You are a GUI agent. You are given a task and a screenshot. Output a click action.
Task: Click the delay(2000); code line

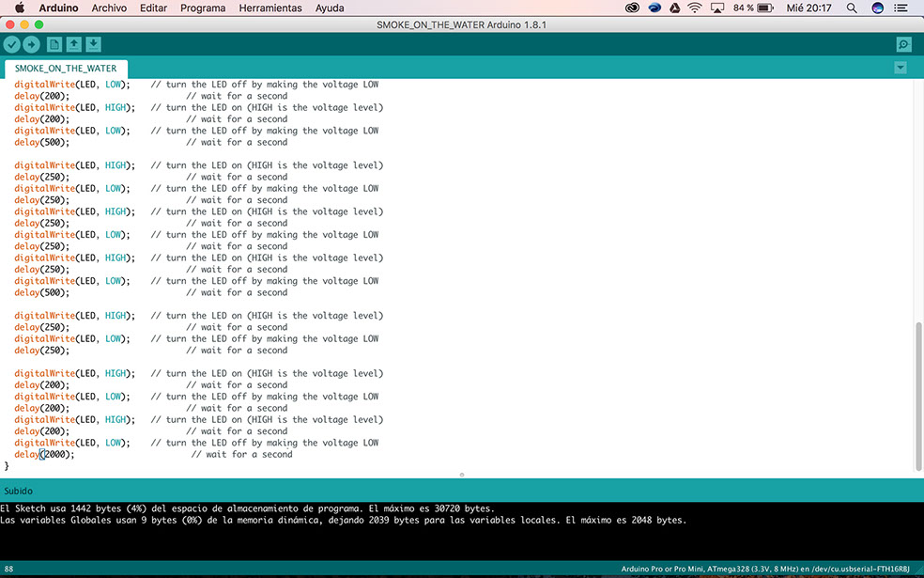tap(45, 454)
